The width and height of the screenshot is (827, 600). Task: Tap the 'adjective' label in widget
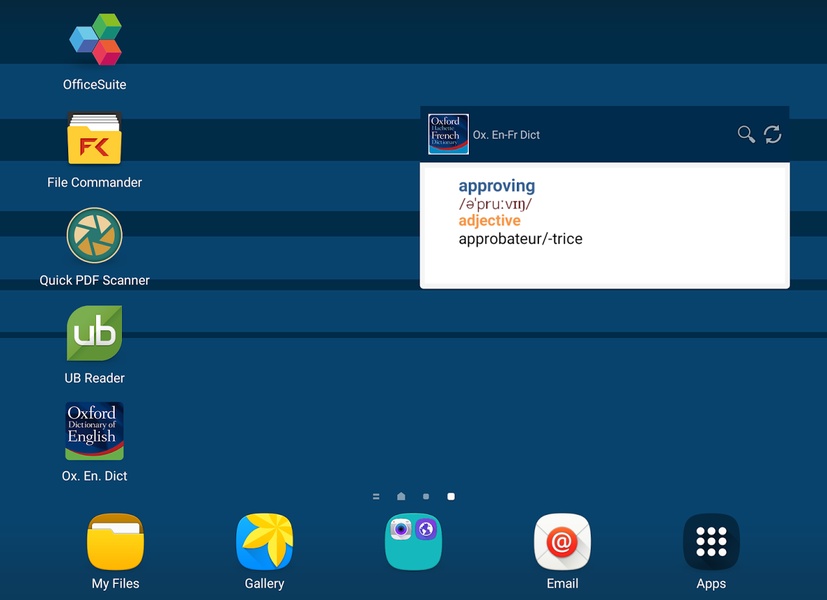pyautogui.click(x=489, y=220)
